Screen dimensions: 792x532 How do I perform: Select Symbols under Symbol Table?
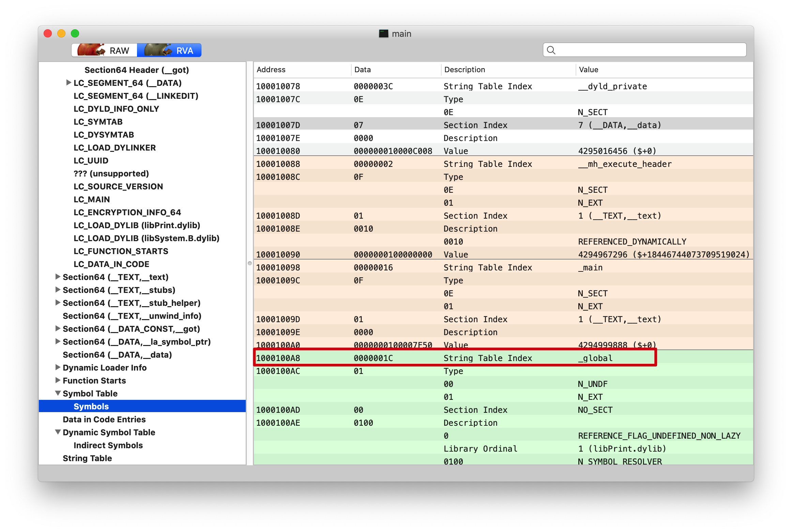point(142,406)
